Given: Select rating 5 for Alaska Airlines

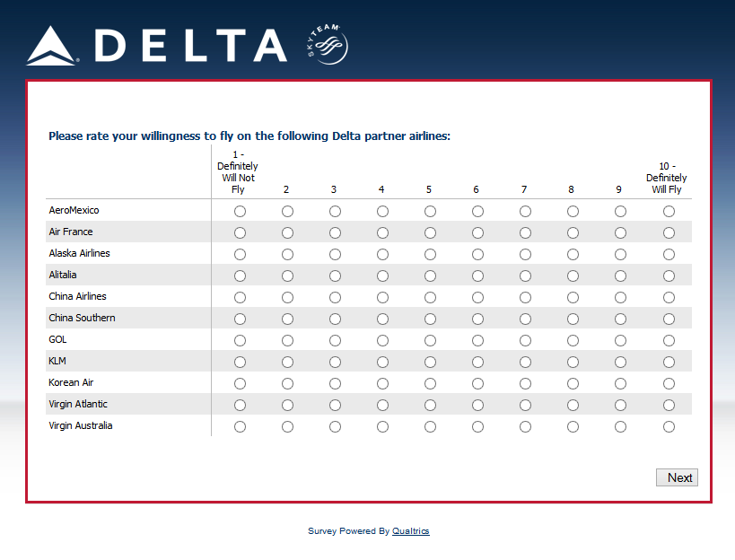Looking at the screenshot, I should click(x=430, y=255).
